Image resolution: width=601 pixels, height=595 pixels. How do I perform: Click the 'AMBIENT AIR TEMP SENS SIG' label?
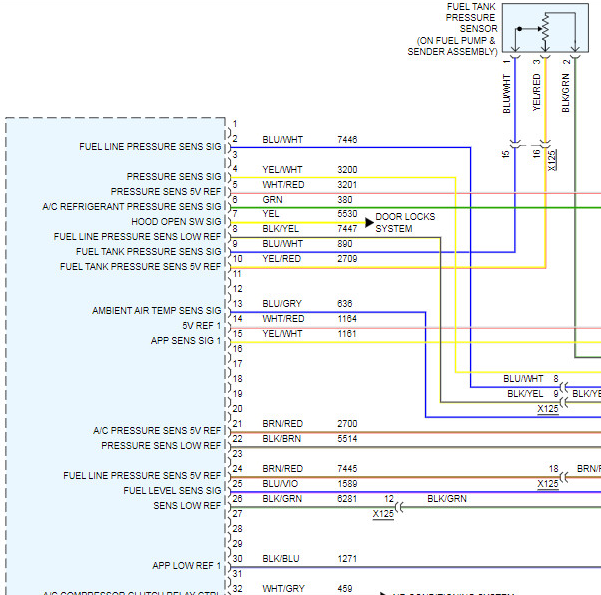pyautogui.click(x=157, y=311)
